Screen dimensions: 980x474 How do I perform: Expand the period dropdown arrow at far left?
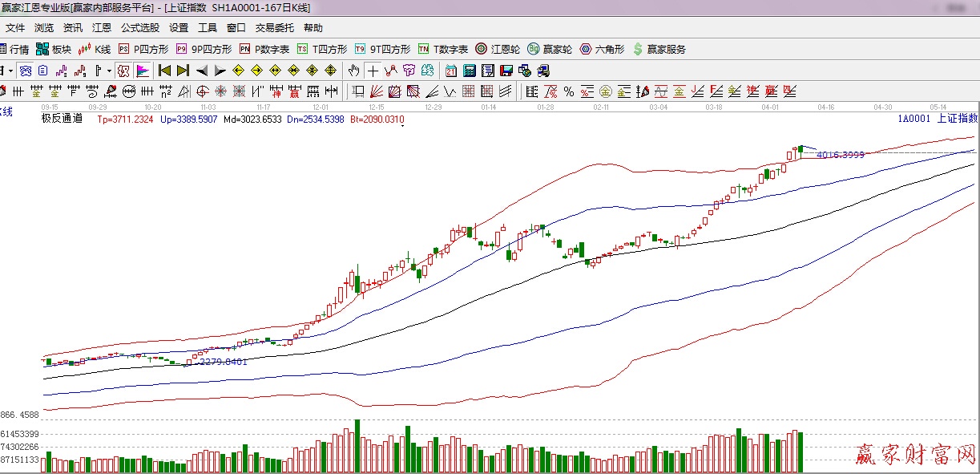pyautogui.click(x=10, y=71)
